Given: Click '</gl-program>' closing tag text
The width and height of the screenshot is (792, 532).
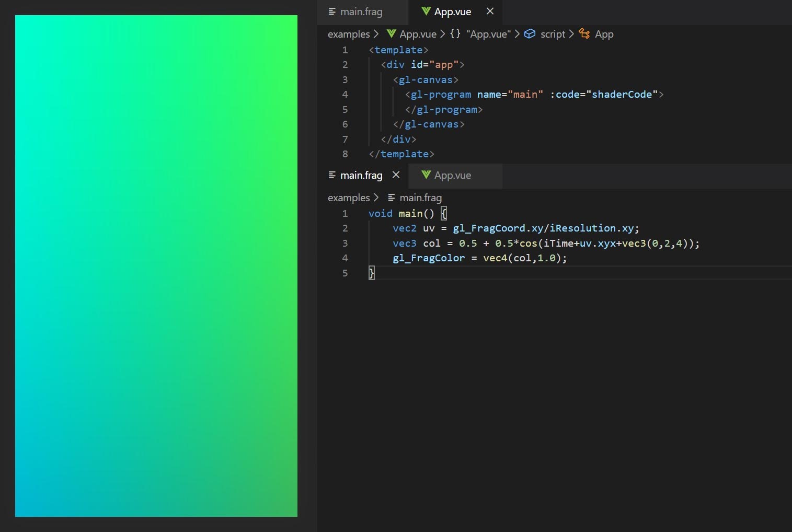Looking at the screenshot, I should click(444, 109).
